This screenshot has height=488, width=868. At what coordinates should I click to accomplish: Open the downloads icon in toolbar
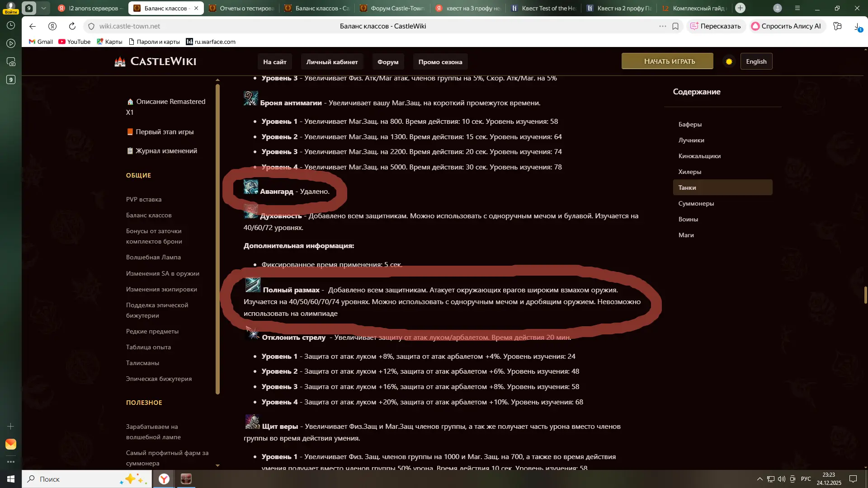click(x=857, y=27)
